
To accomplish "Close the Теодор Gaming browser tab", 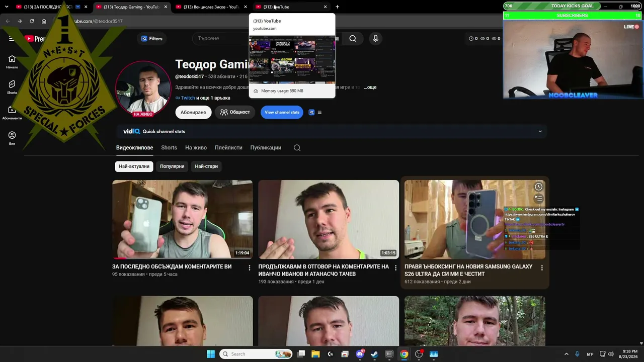I will pos(166,7).
